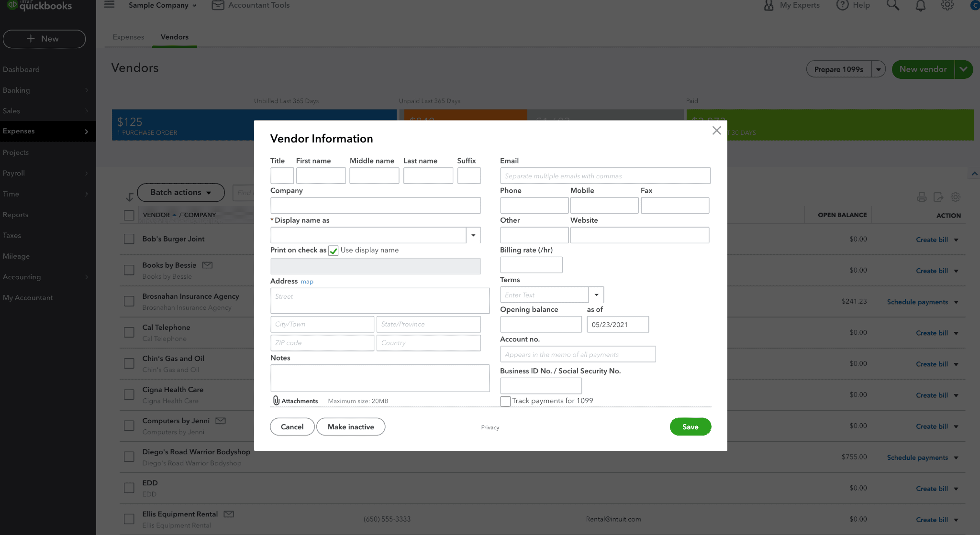Tick the select-all vendors header checkbox
The image size is (980, 535).
pyautogui.click(x=129, y=215)
